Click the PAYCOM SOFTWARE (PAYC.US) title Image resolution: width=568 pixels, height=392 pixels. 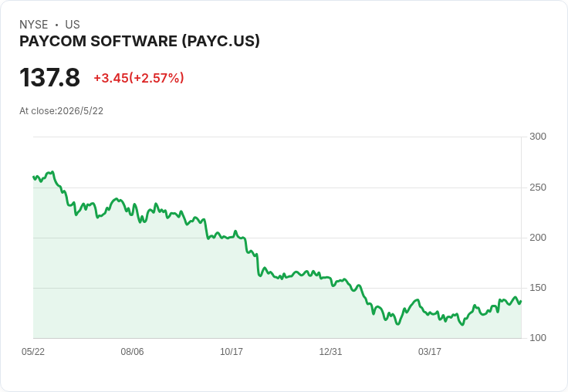tap(140, 42)
